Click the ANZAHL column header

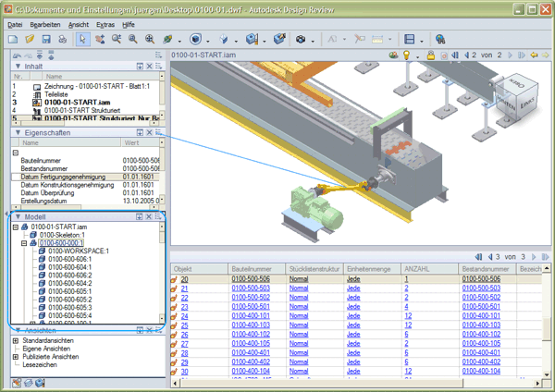click(x=430, y=269)
